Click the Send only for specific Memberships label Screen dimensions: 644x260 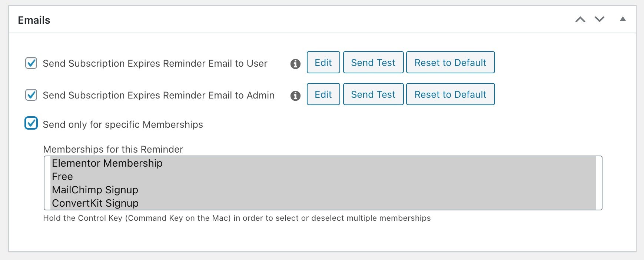point(123,124)
